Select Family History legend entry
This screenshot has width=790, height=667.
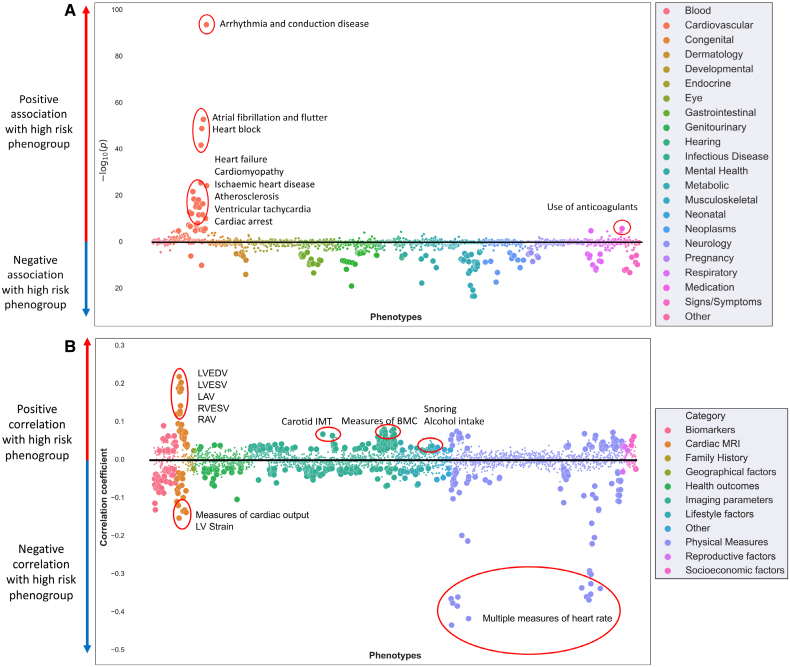[x=716, y=458]
